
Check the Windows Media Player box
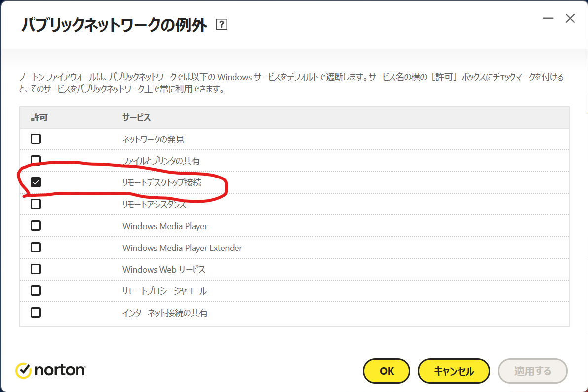point(36,226)
